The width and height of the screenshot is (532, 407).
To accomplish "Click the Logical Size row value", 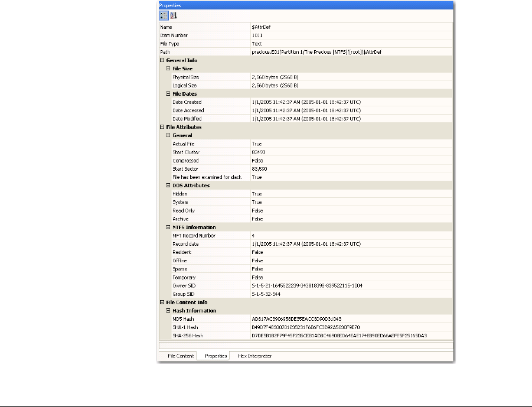I will click(x=275, y=86).
